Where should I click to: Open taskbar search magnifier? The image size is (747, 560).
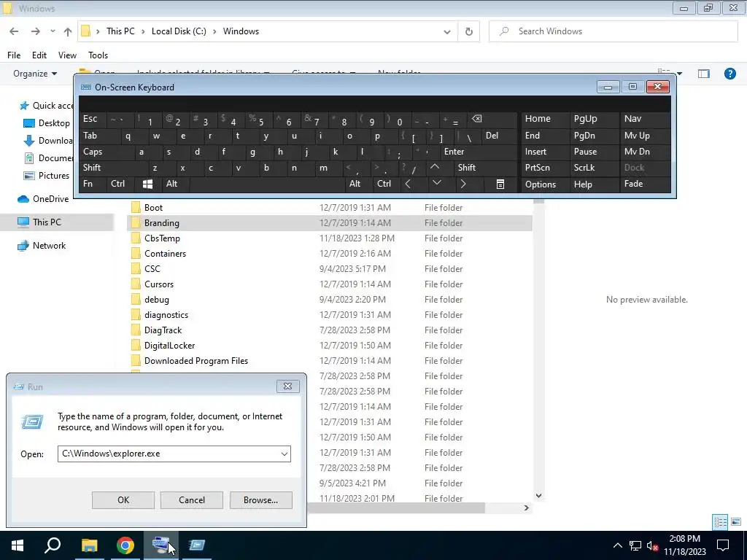[x=53, y=545]
